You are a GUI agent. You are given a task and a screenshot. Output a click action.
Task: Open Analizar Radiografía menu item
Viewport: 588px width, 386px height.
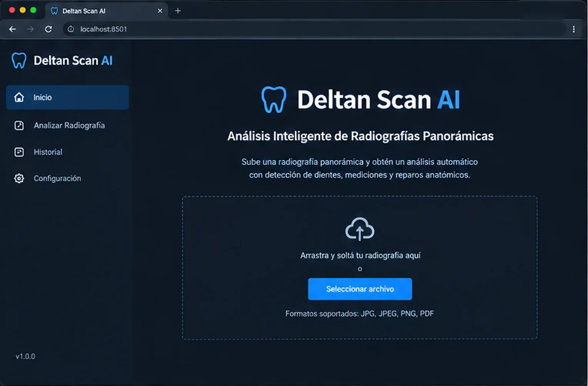67,126
